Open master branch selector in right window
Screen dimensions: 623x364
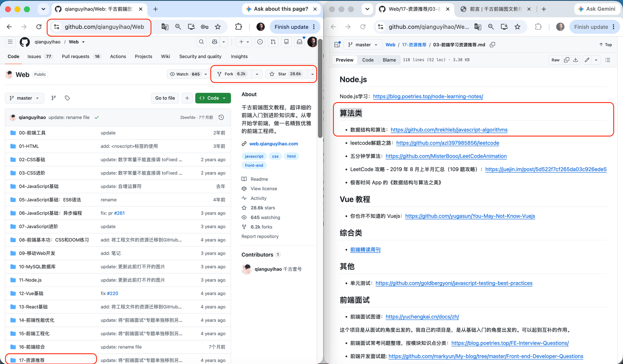pyautogui.click(x=363, y=45)
